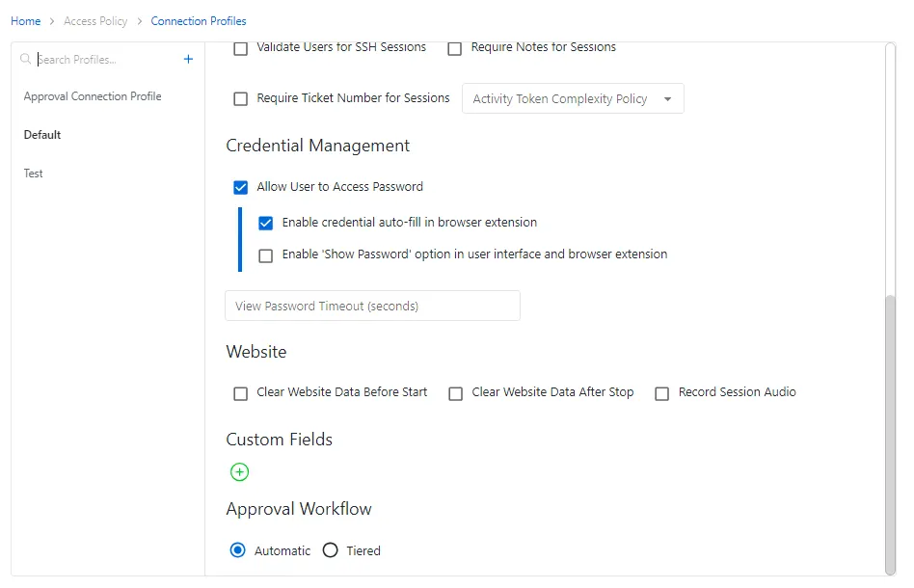Open Activity Token Complexity Policy dropdown
Viewport: 914px width, 588px height.
point(573,98)
